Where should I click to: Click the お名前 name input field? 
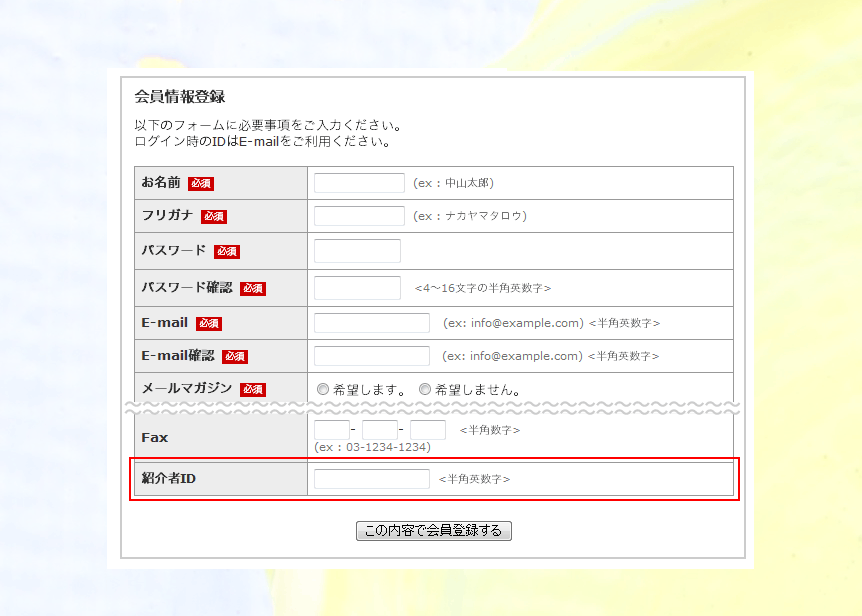(359, 183)
